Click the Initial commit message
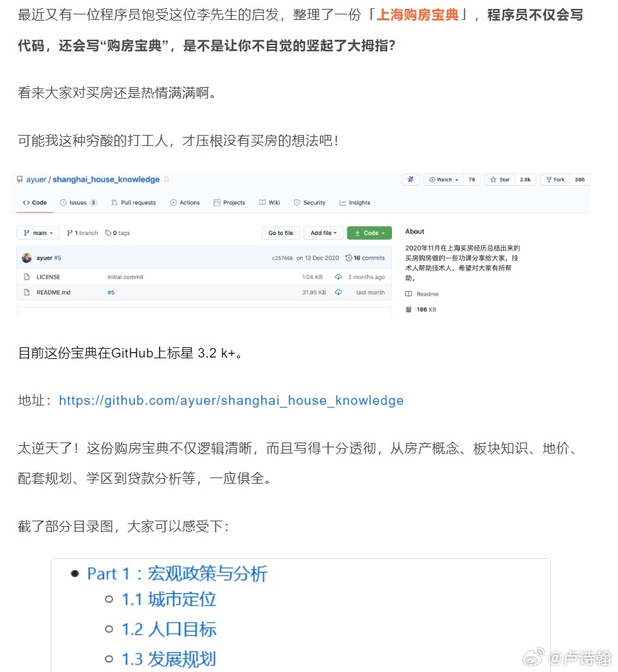The image size is (618, 672). coord(125,277)
